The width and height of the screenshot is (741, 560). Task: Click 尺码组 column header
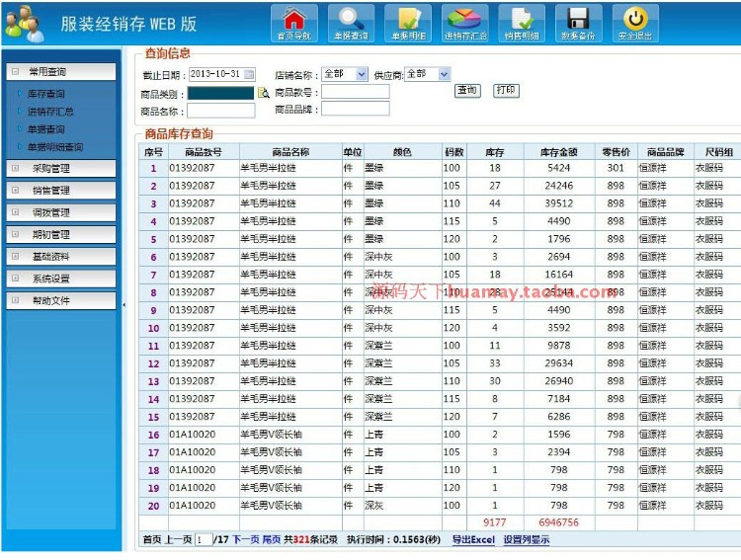coord(718,152)
